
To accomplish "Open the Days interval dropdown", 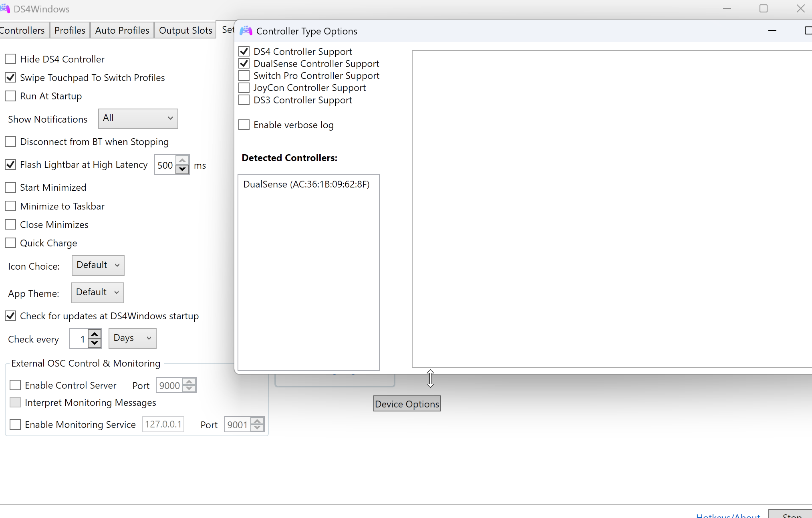I will click(132, 338).
